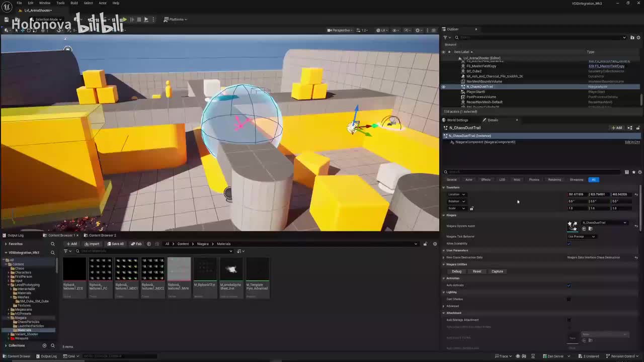Select the Rendering property filter
The image size is (644, 362).
click(x=554, y=179)
